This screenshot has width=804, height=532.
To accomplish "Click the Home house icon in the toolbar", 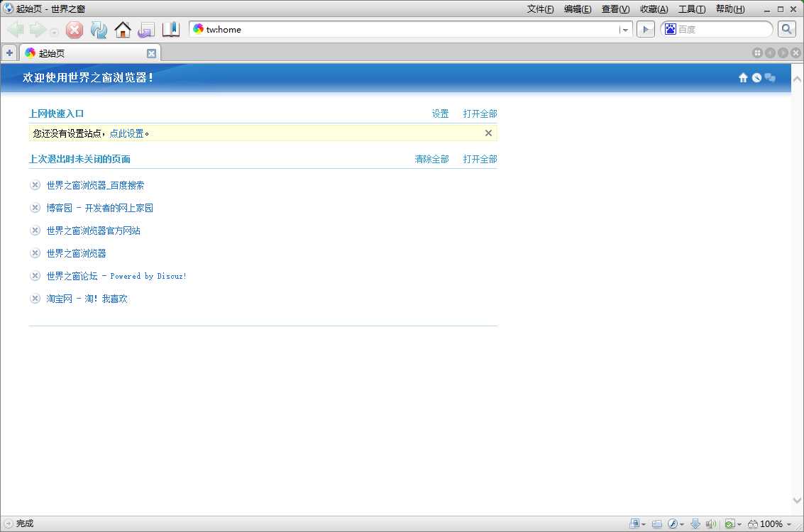I will (x=123, y=30).
